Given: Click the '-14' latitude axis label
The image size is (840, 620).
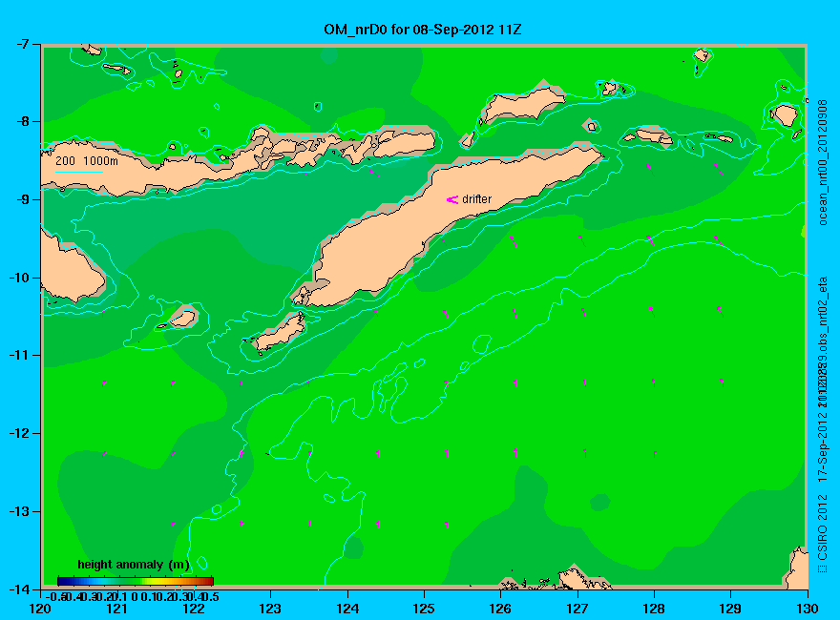Looking at the screenshot, I should point(19,589).
